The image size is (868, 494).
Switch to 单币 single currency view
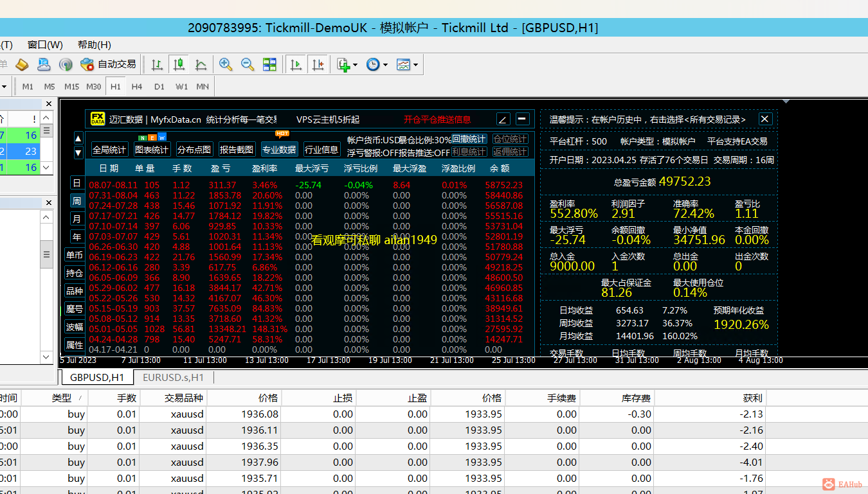click(75, 255)
